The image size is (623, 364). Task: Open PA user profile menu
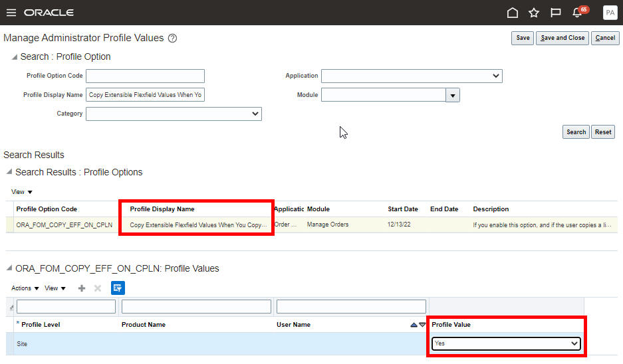pos(610,13)
